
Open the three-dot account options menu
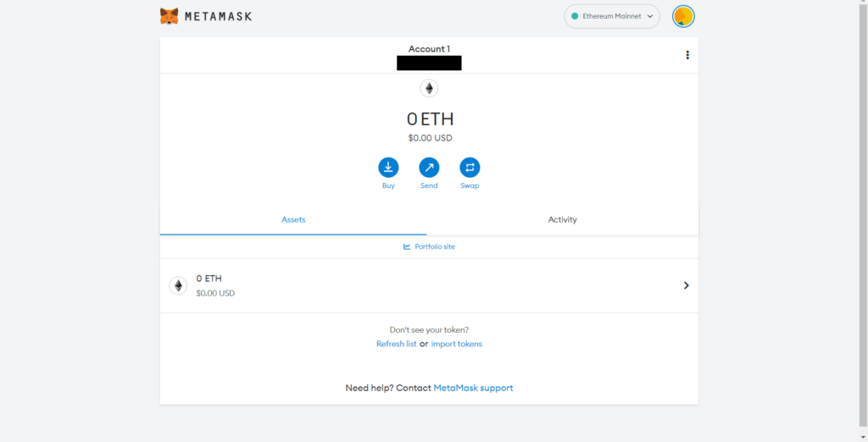pos(687,55)
